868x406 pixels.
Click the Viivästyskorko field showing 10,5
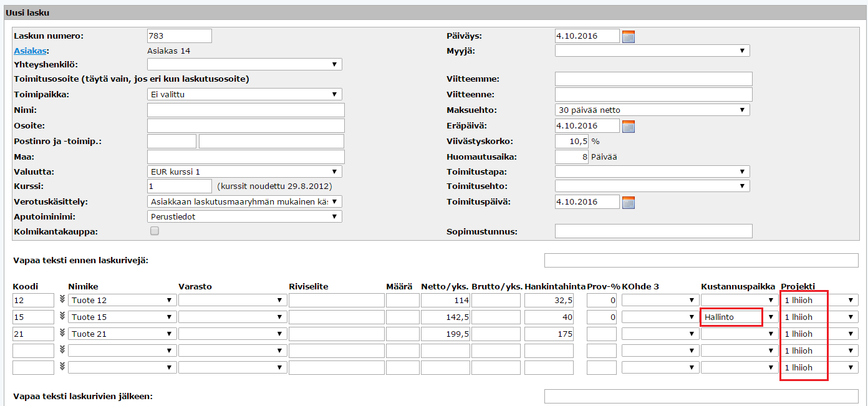(x=572, y=142)
